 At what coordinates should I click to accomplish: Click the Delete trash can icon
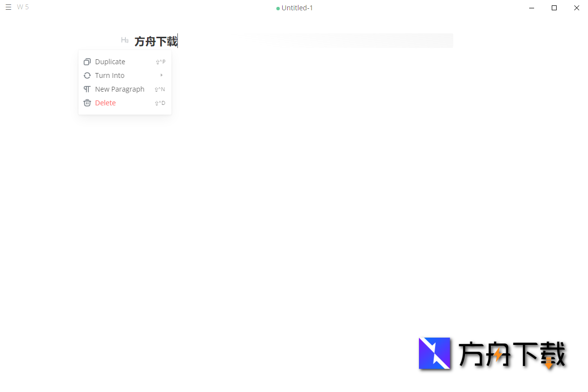click(87, 102)
